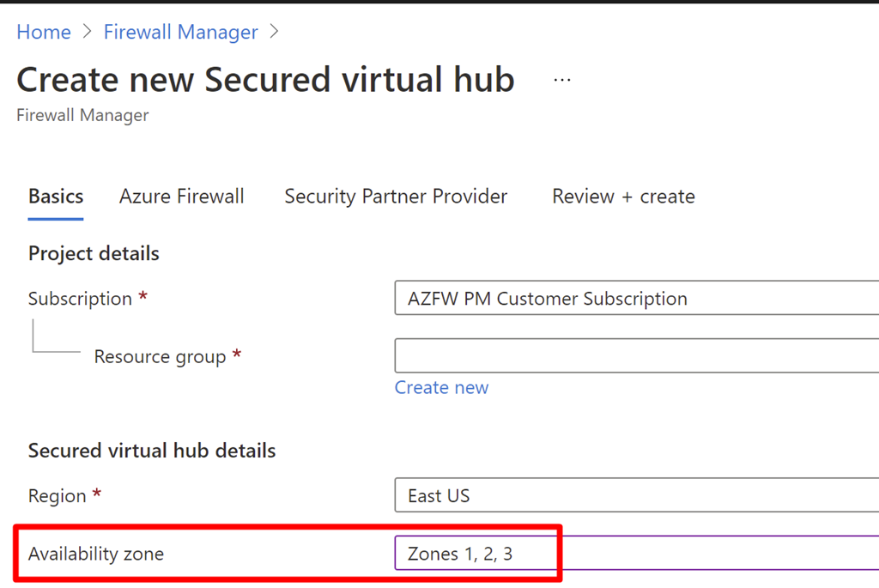Click the Create new Secured virtual hub title
This screenshot has width=879, height=588.
pos(265,80)
